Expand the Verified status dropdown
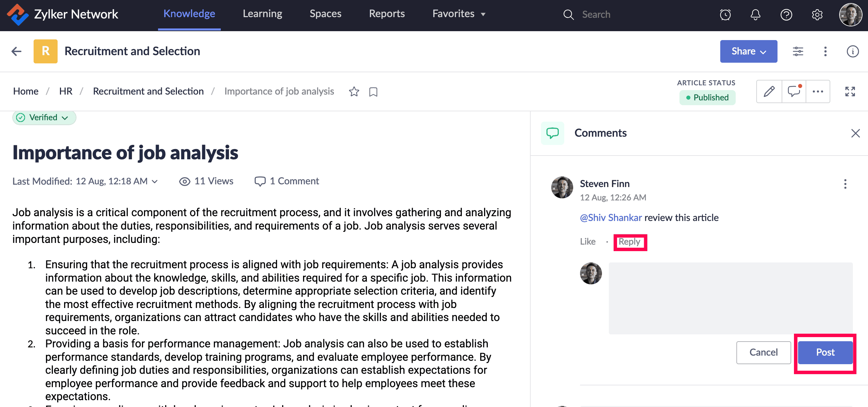The height and width of the screenshot is (407, 868). [x=44, y=118]
